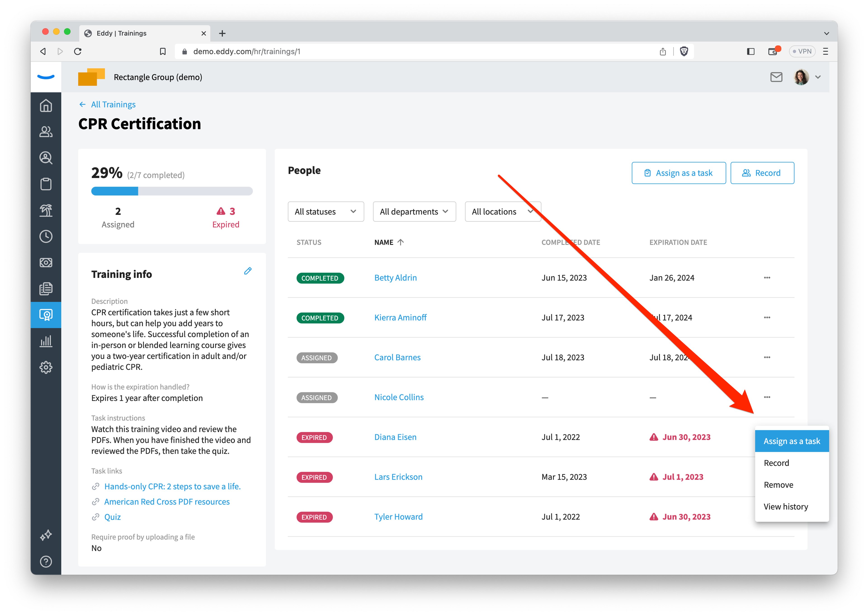Open the Settings gear sidebar icon

pyautogui.click(x=46, y=367)
